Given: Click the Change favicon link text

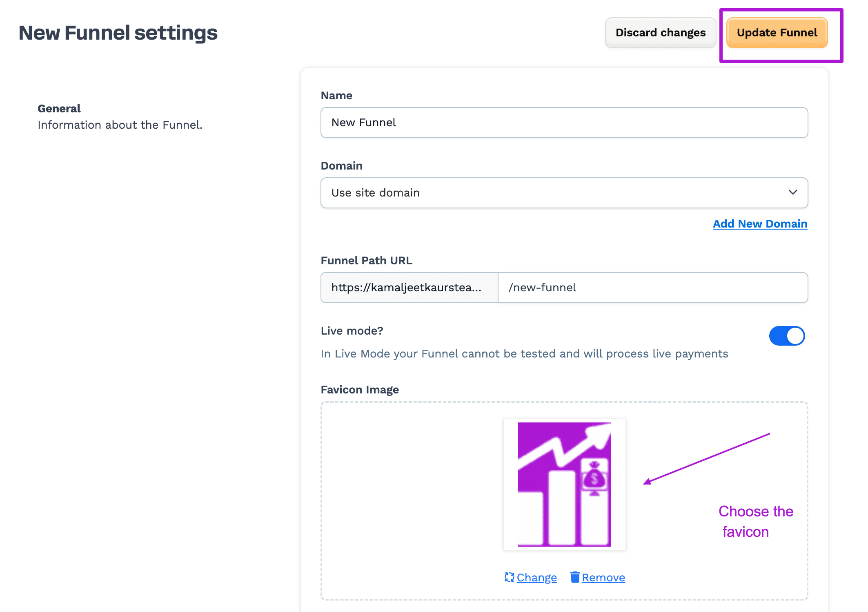Looking at the screenshot, I should [x=536, y=578].
